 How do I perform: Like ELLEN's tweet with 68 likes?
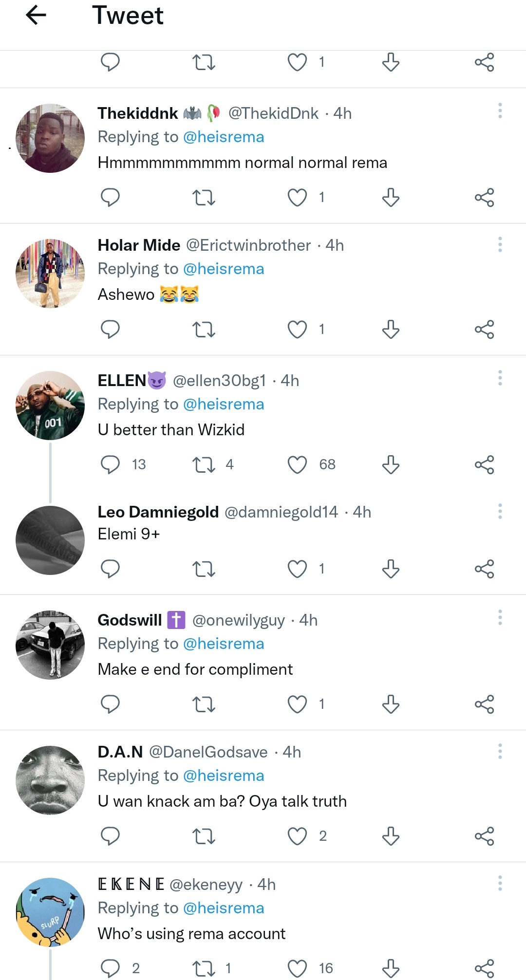(297, 464)
